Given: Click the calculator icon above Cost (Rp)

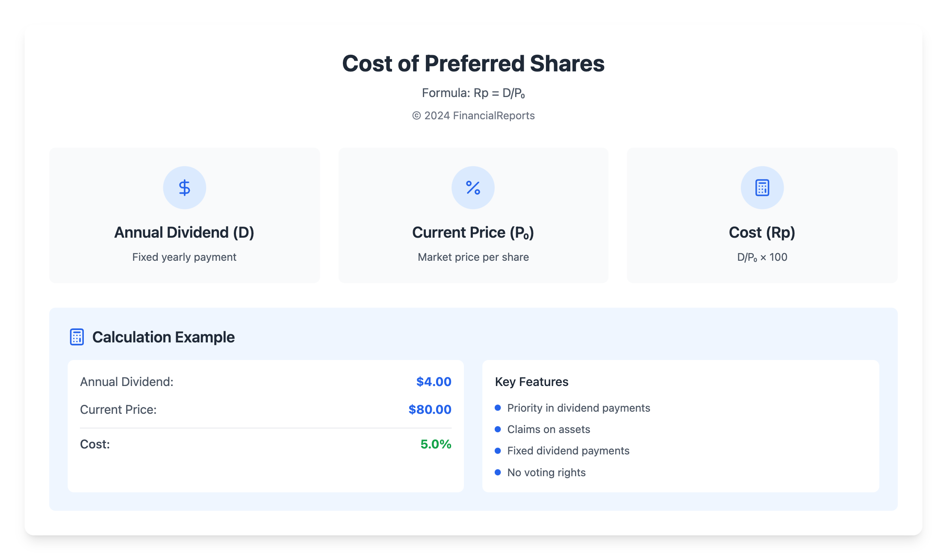Looking at the screenshot, I should pos(762,188).
